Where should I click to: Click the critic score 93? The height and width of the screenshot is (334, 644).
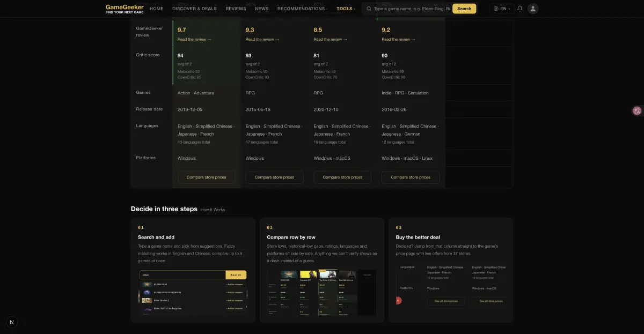click(x=248, y=56)
